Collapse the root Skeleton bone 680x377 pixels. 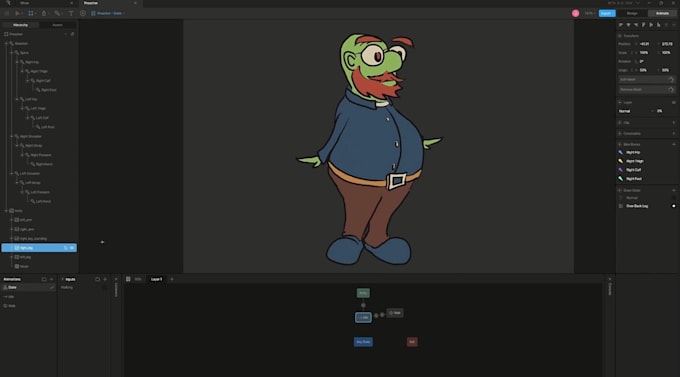coord(6,44)
